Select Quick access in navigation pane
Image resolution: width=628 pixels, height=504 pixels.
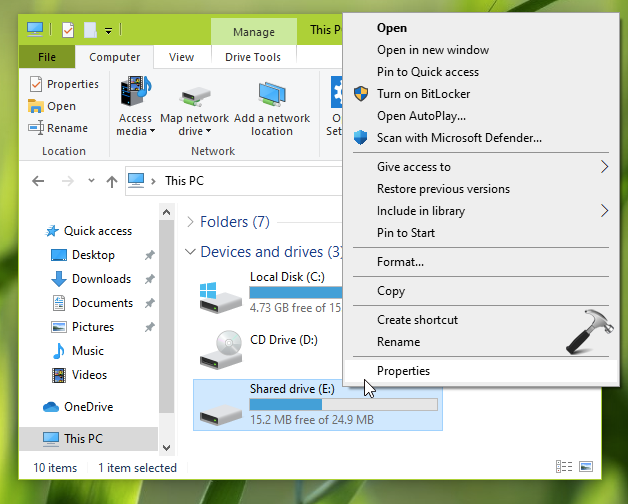tap(88, 231)
